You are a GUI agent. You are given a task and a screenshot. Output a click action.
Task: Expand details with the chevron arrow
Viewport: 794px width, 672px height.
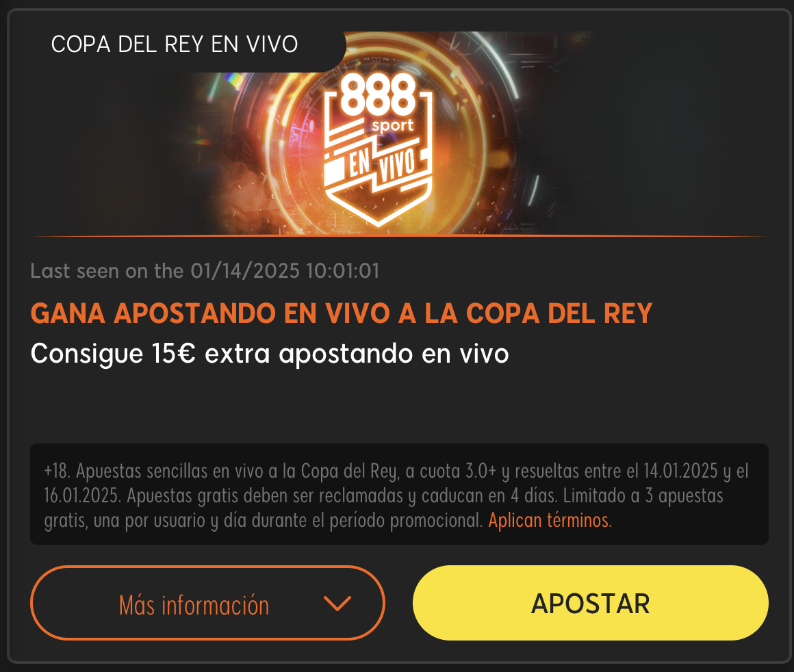point(337,603)
